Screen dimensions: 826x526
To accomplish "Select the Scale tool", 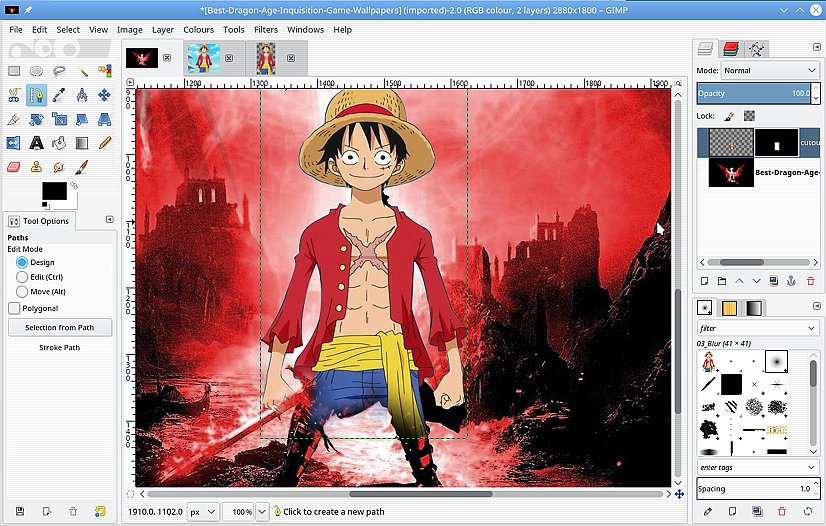I will pyautogui.click(x=59, y=120).
